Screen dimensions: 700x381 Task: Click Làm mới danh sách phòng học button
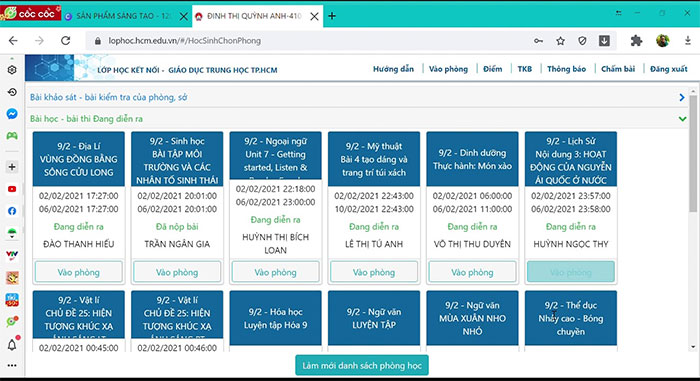point(362,365)
